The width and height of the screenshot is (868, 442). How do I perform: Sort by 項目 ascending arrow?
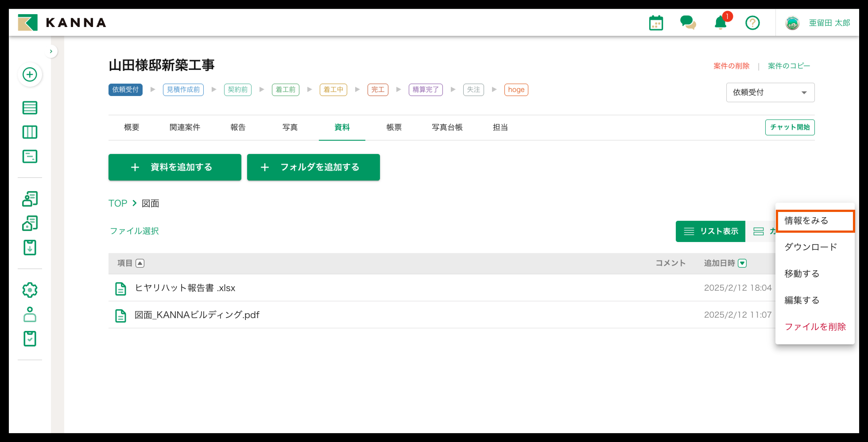[x=140, y=263]
